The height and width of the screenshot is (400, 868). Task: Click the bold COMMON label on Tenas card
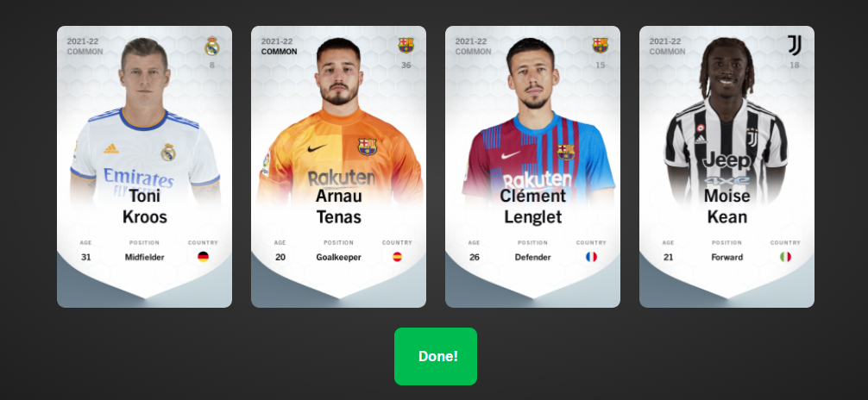coord(279,52)
